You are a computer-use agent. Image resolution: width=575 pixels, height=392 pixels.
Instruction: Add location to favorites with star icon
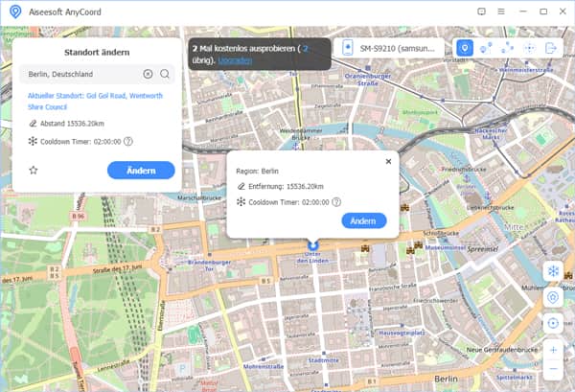click(x=33, y=170)
